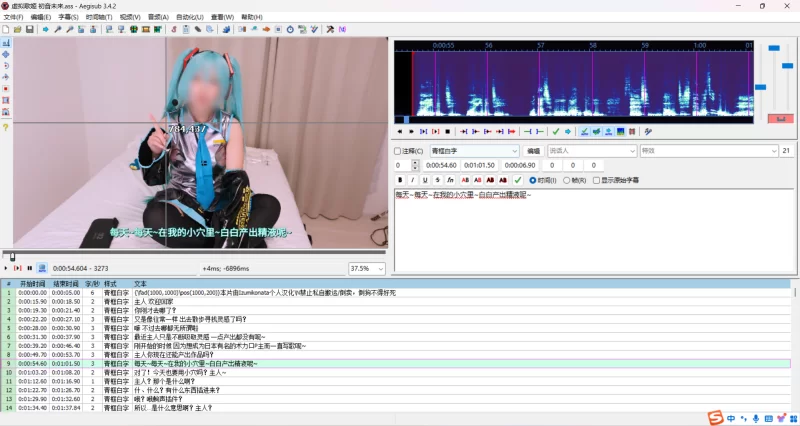Open the 自动化(U) menu

click(x=189, y=17)
